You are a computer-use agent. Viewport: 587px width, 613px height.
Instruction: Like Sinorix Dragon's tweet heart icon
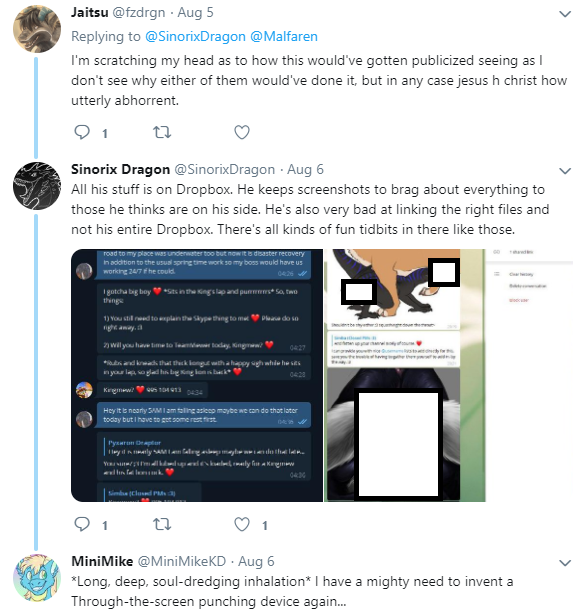[242, 524]
